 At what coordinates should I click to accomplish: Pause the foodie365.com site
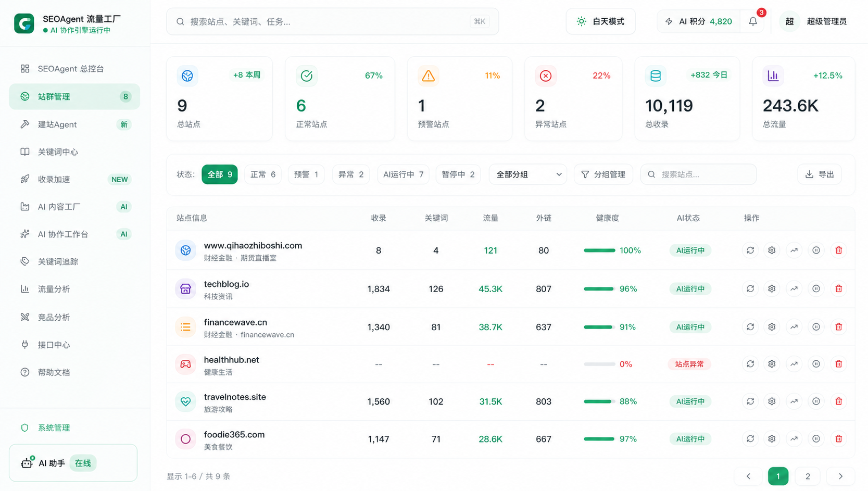(816, 439)
